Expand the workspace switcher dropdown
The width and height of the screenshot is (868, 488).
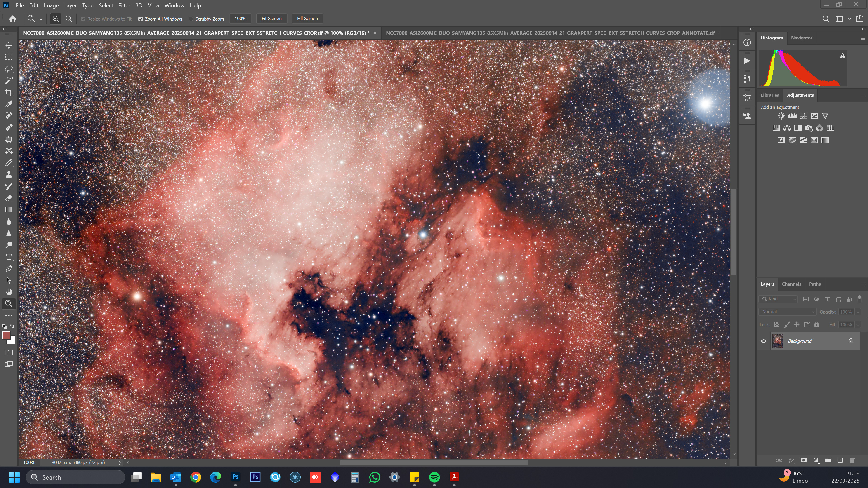pyautogui.click(x=849, y=19)
